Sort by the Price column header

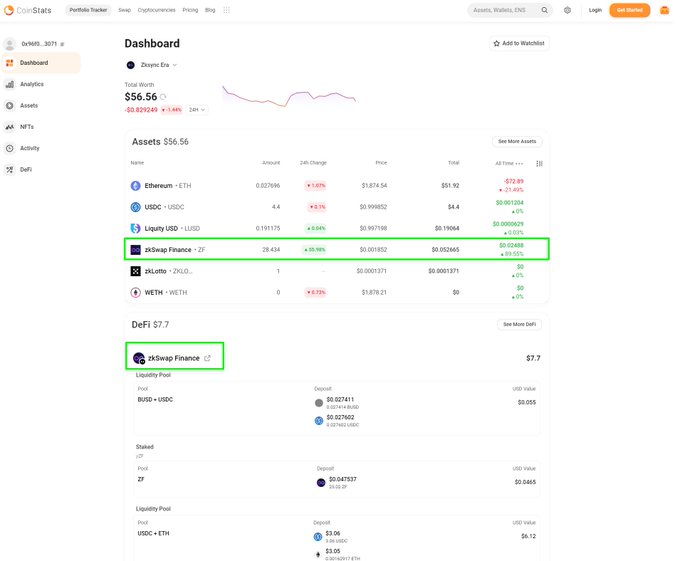381,163
